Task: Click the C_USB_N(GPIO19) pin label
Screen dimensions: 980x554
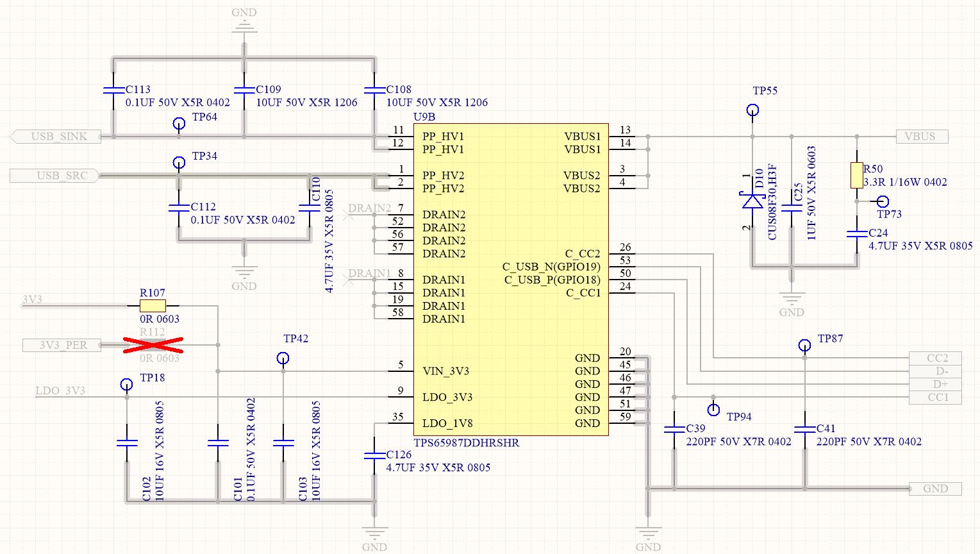Action: (x=551, y=267)
